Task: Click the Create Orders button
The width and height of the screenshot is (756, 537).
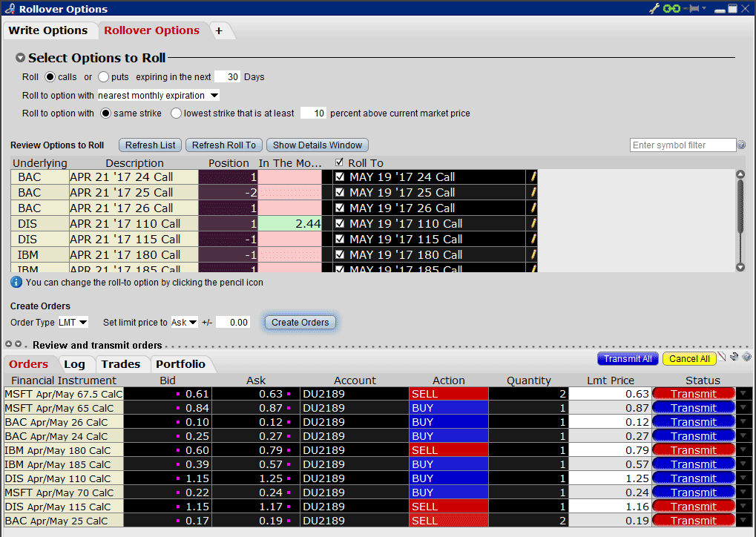Action: 300,323
